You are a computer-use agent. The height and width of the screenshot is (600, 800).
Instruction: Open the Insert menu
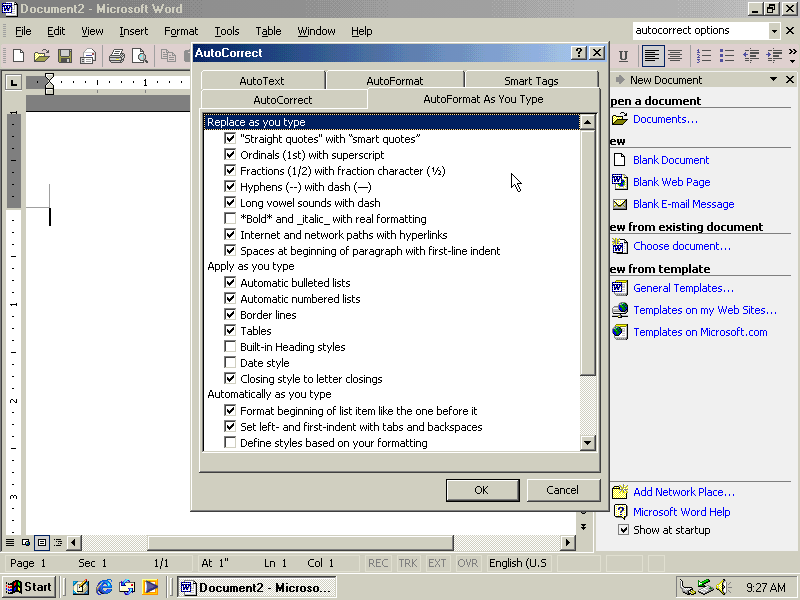[134, 31]
